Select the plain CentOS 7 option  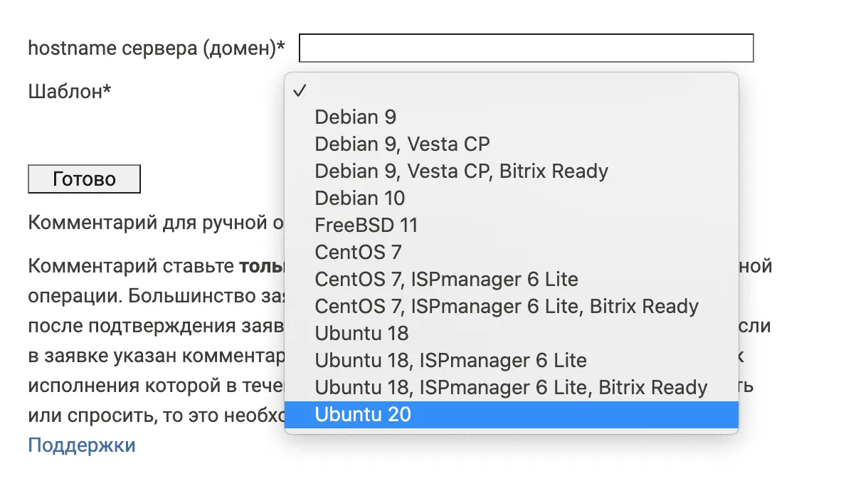click(x=359, y=252)
